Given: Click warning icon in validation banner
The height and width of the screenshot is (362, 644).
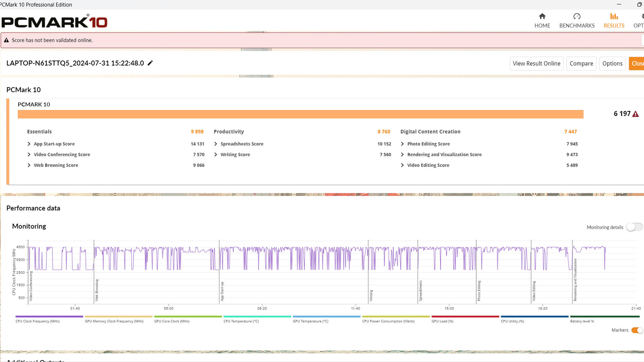Looking at the screenshot, I should coord(6,40).
